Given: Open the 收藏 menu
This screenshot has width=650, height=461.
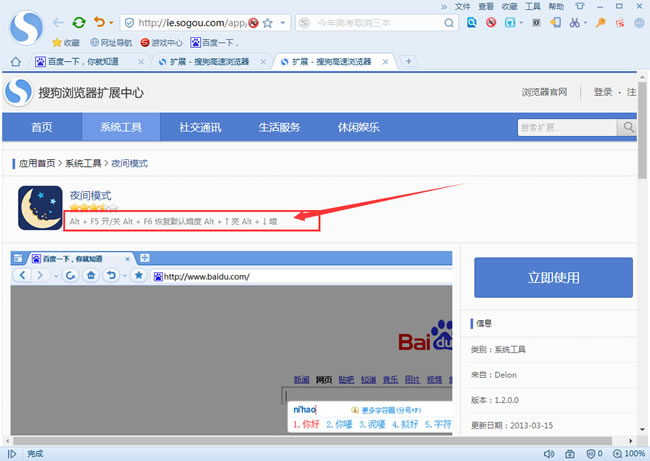Looking at the screenshot, I should click(509, 6).
